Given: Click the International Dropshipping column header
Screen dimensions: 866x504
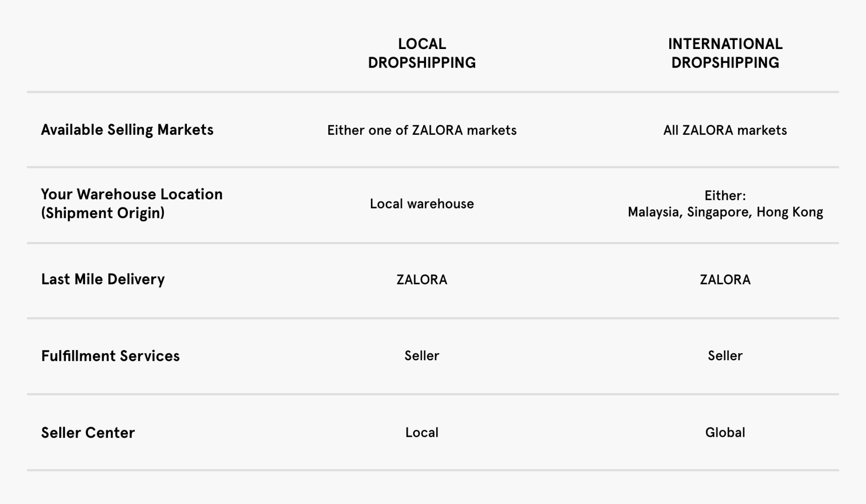Looking at the screenshot, I should [x=725, y=53].
